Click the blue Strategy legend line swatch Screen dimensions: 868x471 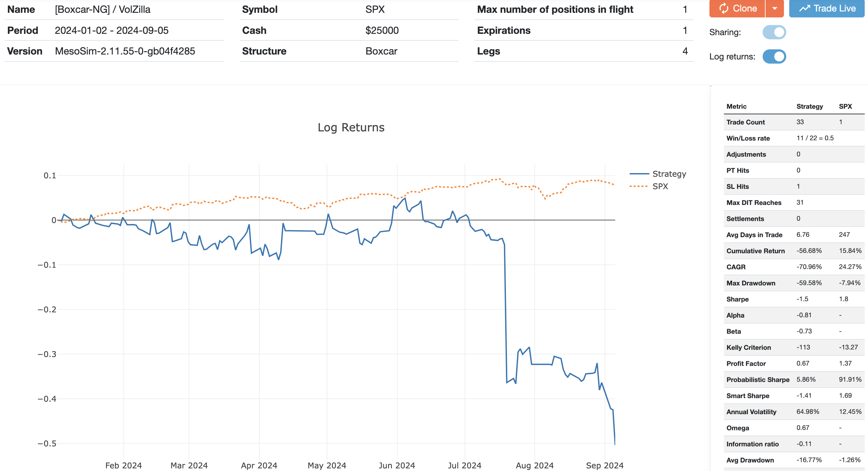tap(639, 174)
